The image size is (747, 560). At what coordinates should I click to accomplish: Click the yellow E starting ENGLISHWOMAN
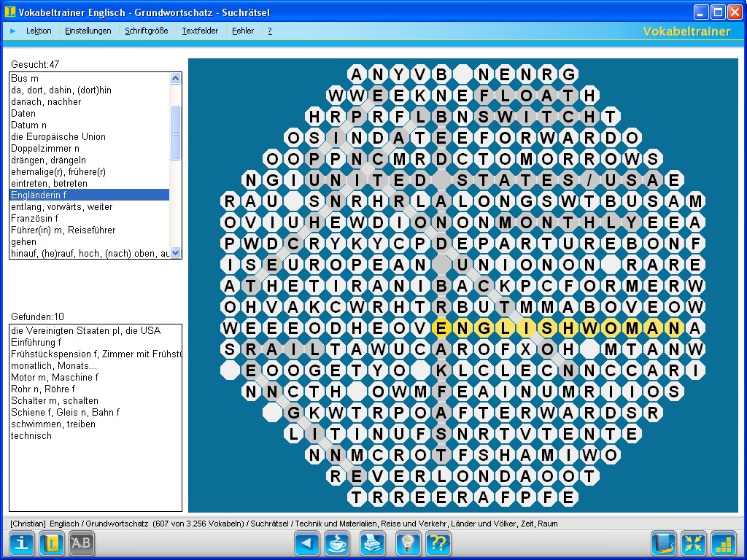[441, 327]
